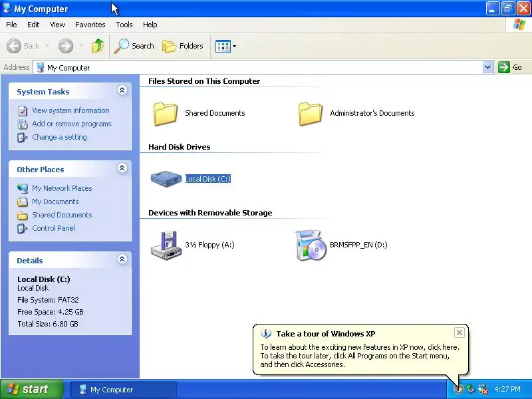Open My Network Places link
Image resolution: width=532 pixels, height=399 pixels.
[x=62, y=188]
